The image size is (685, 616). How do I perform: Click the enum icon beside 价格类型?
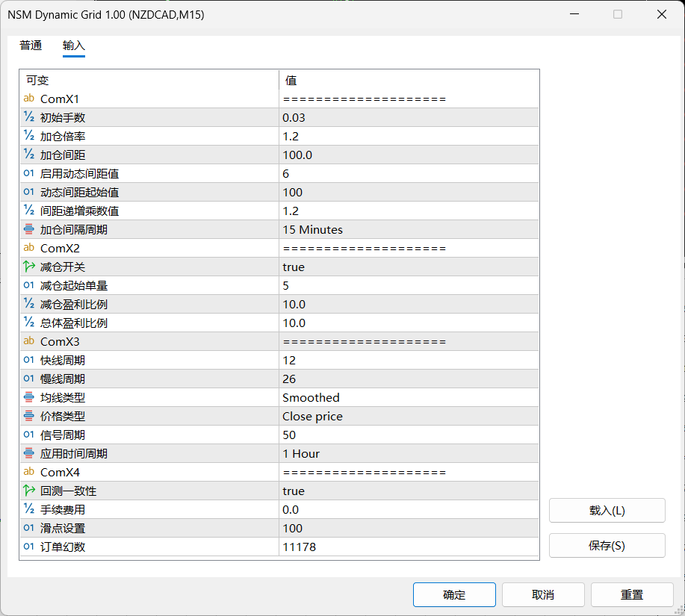[x=29, y=416]
